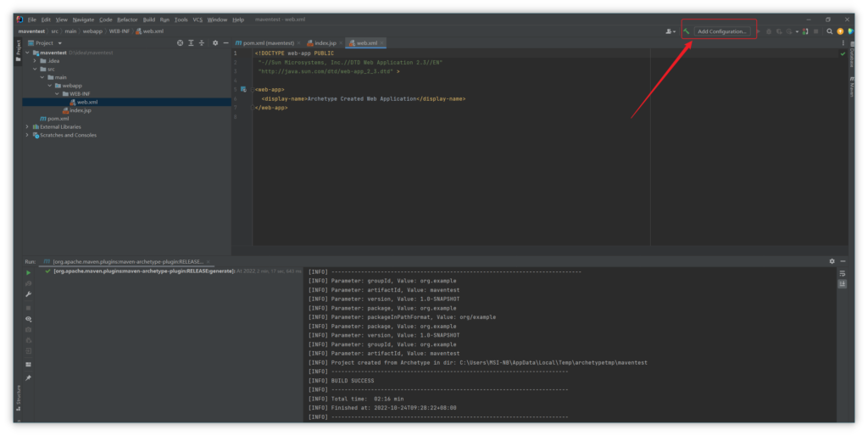The width and height of the screenshot is (868, 436).
Task: Select index.jsp in project tree
Action: (x=77, y=110)
